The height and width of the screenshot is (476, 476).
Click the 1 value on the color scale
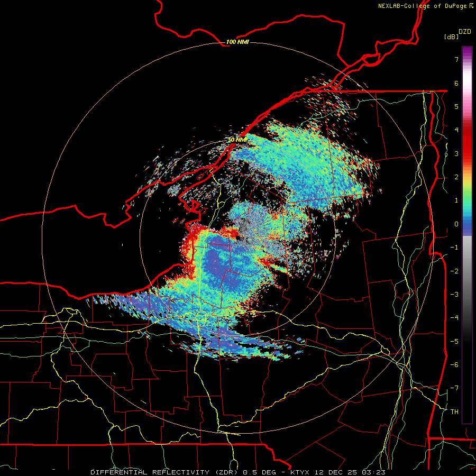point(456,200)
